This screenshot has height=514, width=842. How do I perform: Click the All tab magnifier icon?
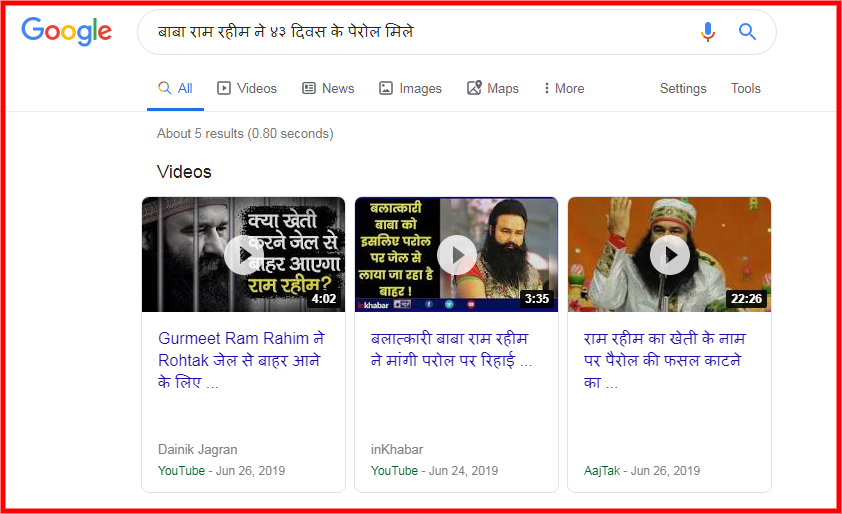point(164,88)
